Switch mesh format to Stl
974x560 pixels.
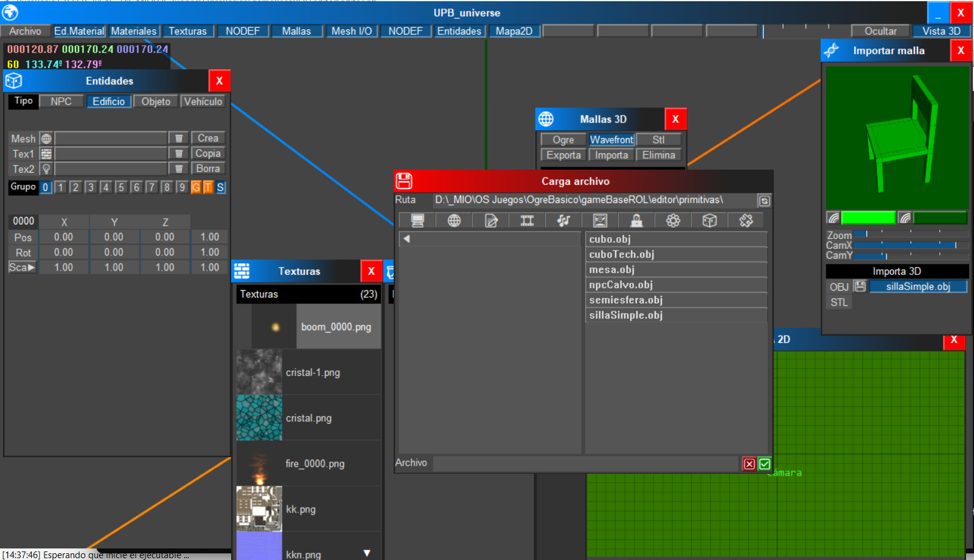point(658,140)
